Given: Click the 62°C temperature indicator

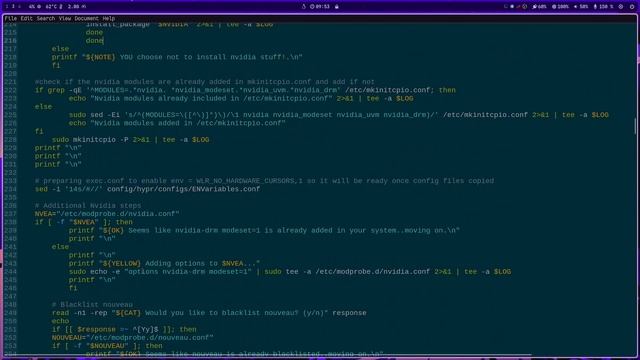Looking at the screenshot, I should click(54, 7).
